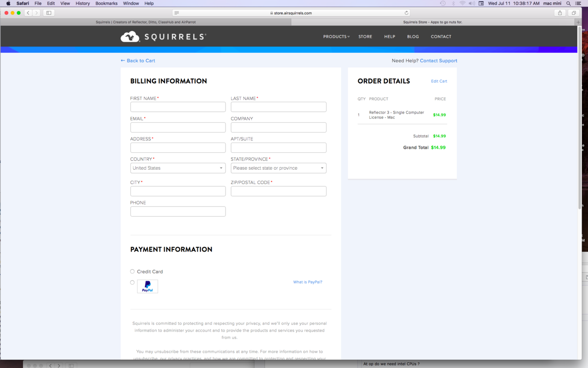Go back with Safari's back arrow
This screenshot has width=588, height=368.
pyautogui.click(x=28, y=13)
